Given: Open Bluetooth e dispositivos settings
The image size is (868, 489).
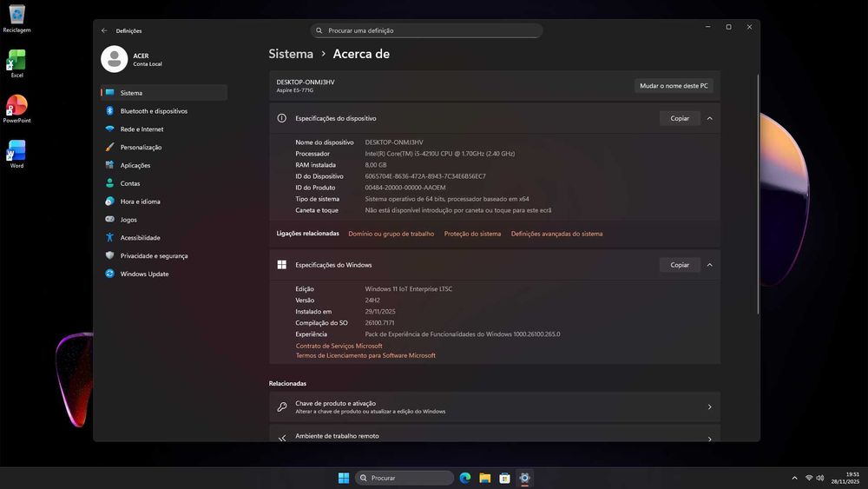Looking at the screenshot, I should tap(164, 111).
